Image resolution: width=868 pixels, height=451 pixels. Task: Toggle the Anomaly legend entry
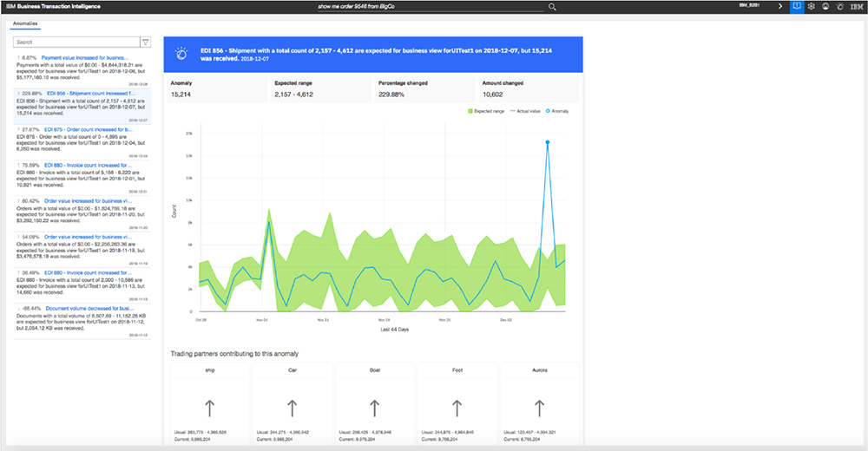click(x=557, y=111)
